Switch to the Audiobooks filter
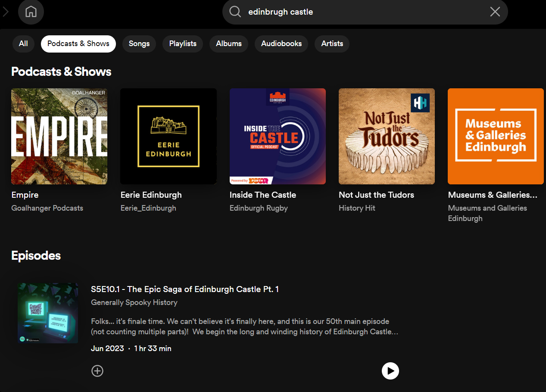This screenshot has width=546, height=392. pyautogui.click(x=281, y=44)
